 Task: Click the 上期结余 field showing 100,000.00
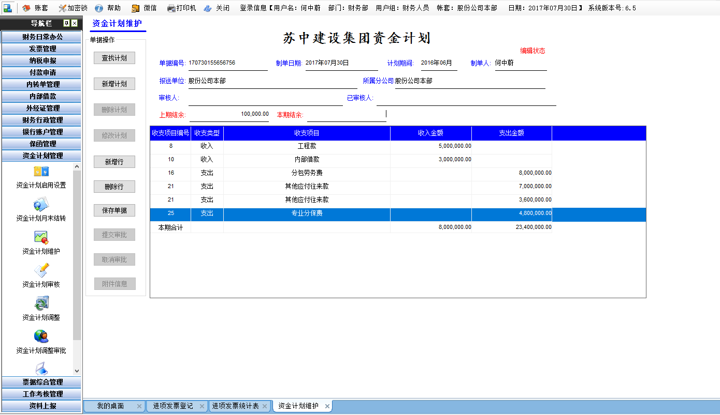(229, 114)
